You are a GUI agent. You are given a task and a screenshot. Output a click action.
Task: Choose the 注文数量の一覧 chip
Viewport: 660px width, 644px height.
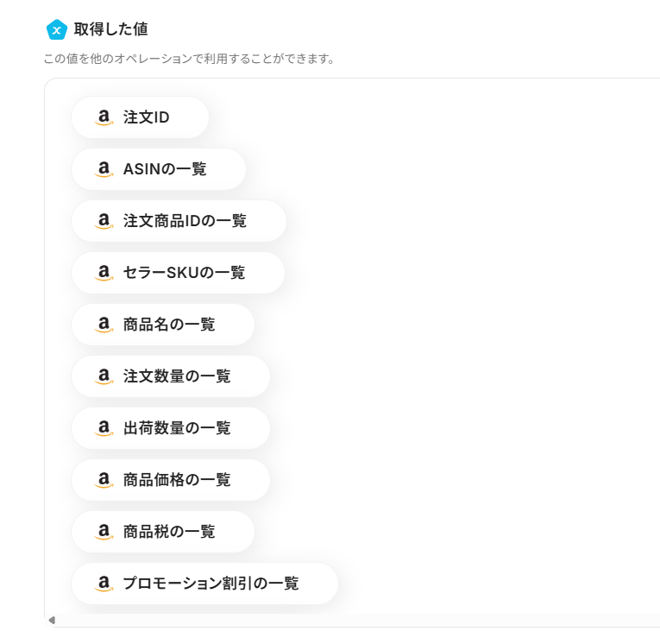[x=171, y=376]
